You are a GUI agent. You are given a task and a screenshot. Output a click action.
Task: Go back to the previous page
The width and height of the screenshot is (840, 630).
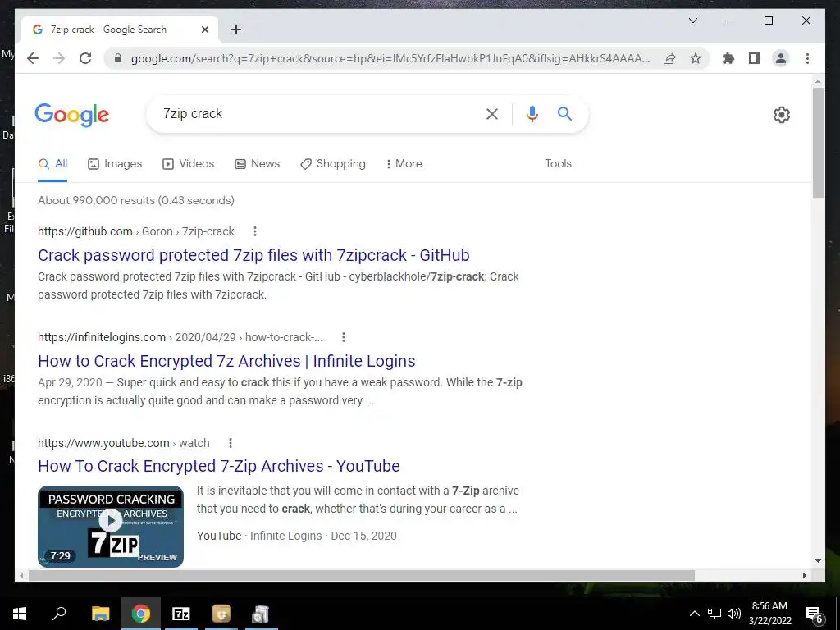point(33,58)
